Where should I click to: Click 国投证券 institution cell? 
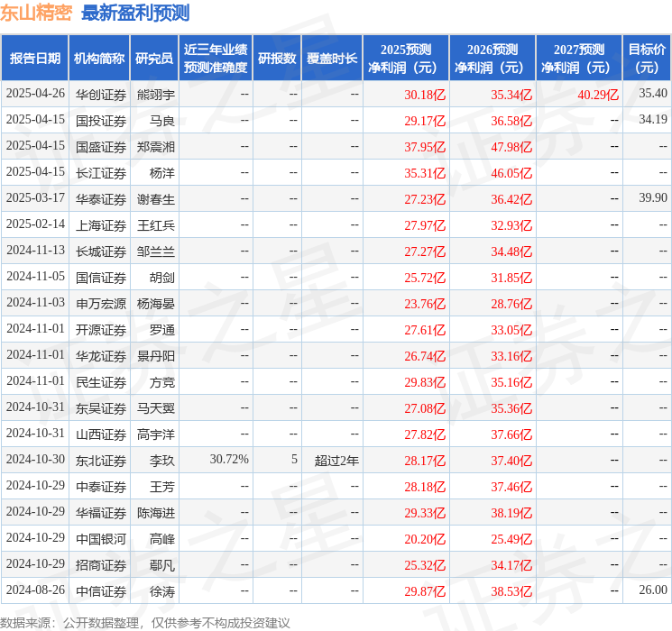(101, 121)
